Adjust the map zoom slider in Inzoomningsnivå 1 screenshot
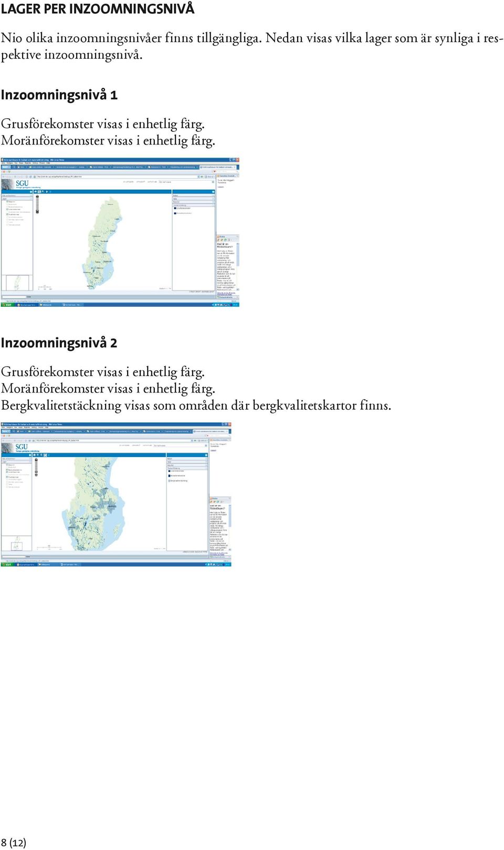The image size is (504, 850). [37, 204]
